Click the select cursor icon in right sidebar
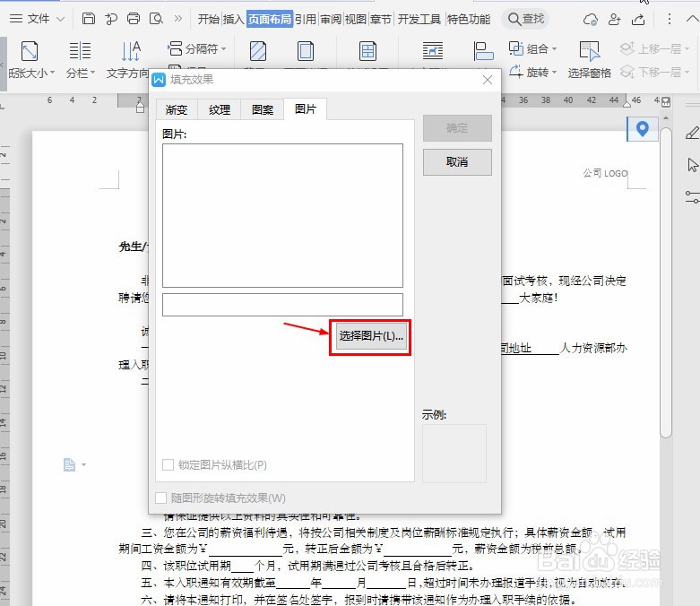700x606 pixels. click(692, 165)
